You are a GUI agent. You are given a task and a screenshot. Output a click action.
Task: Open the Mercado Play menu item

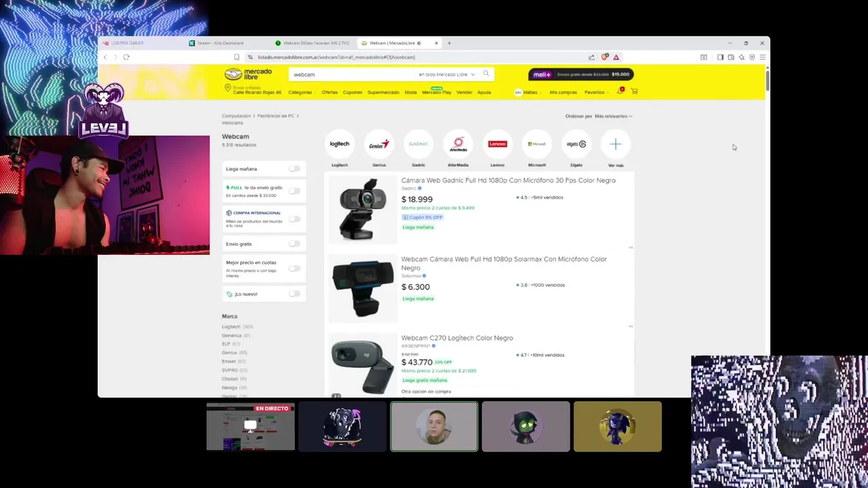coord(436,92)
